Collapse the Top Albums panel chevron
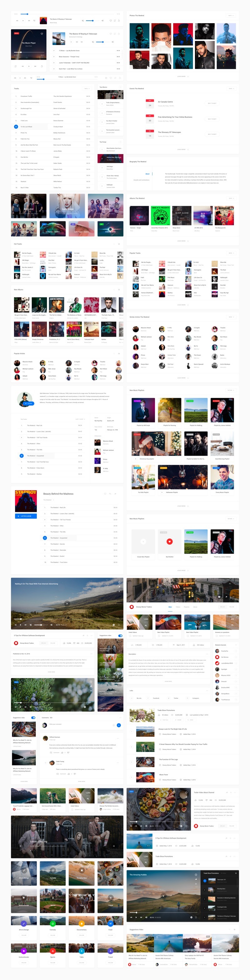250x980 pixels. [120, 87]
